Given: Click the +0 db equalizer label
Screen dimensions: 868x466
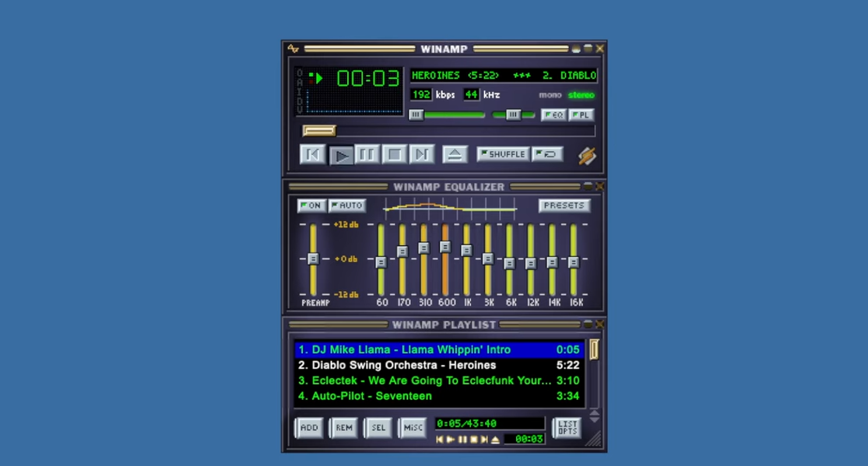Looking at the screenshot, I should (x=346, y=259).
